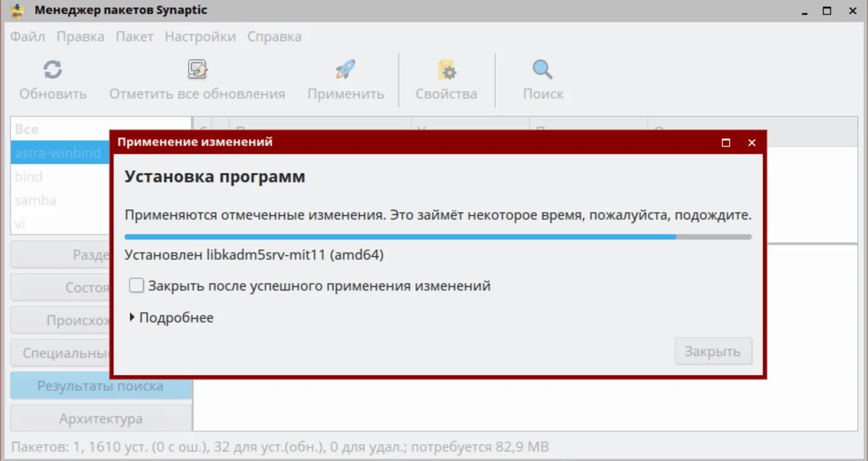Open the Настройки menu
The height and width of the screenshot is (461, 868).
pos(200,36)
